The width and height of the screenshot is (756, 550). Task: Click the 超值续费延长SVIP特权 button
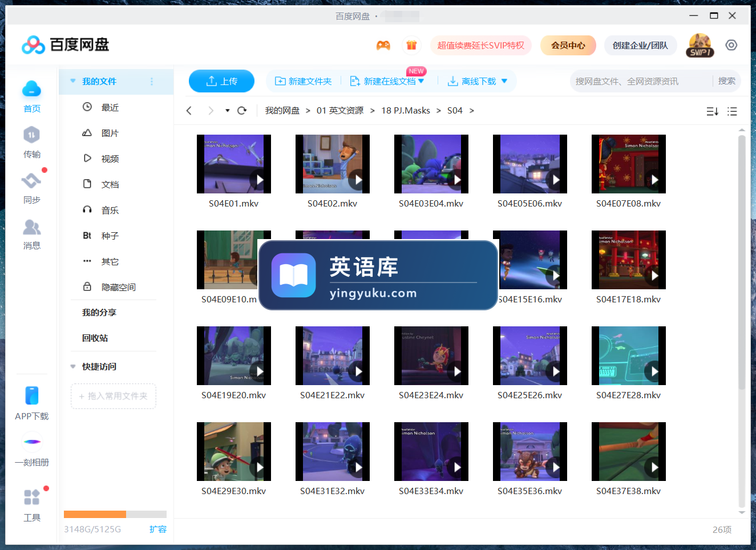[481, 45]
